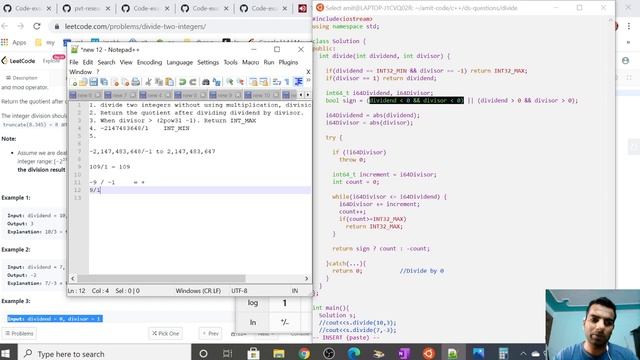Screen dimensions: 640x360
Task: Click Ln : 12 in Notepad++ status bar
Action: pyautogui.click(x=76, y=291)
